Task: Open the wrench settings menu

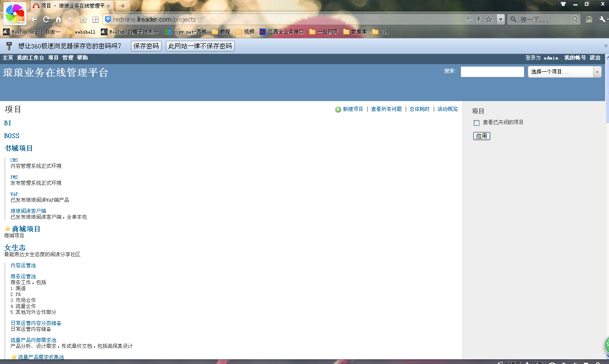Action: pos(602,19)
